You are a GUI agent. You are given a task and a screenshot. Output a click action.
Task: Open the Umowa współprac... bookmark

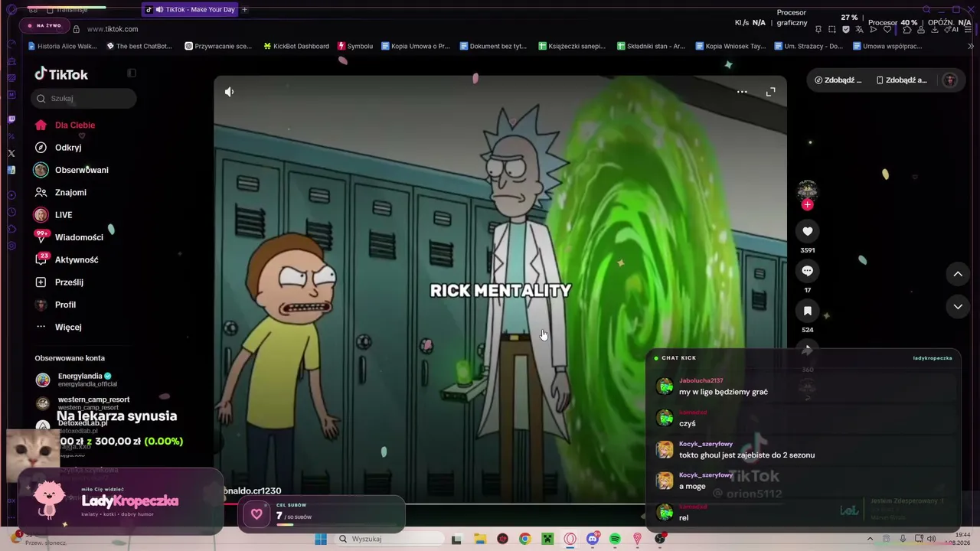tap(887, 46)
